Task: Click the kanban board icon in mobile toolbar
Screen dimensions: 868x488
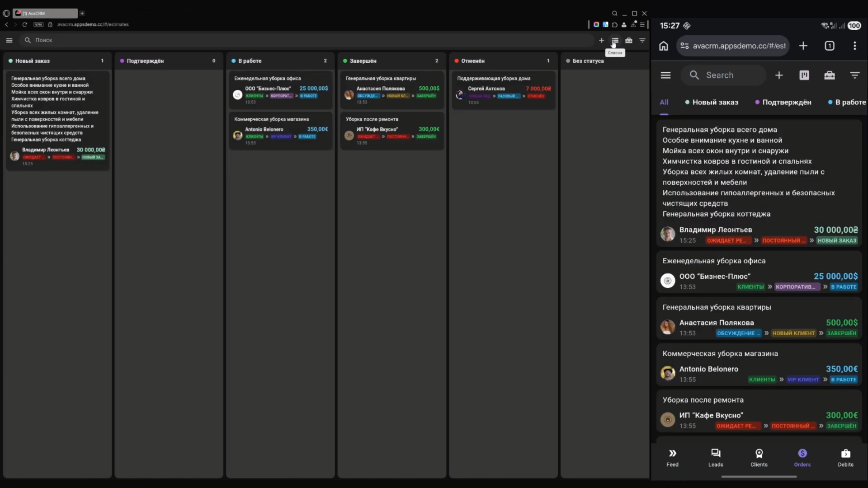Action: click(804, 75)
